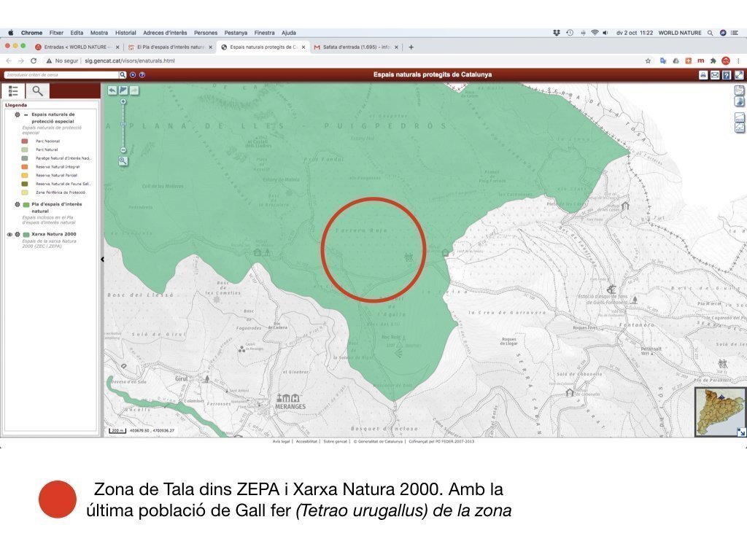
Task: Toggle full-screen map with the arrows icon
Action: point(739,75)
